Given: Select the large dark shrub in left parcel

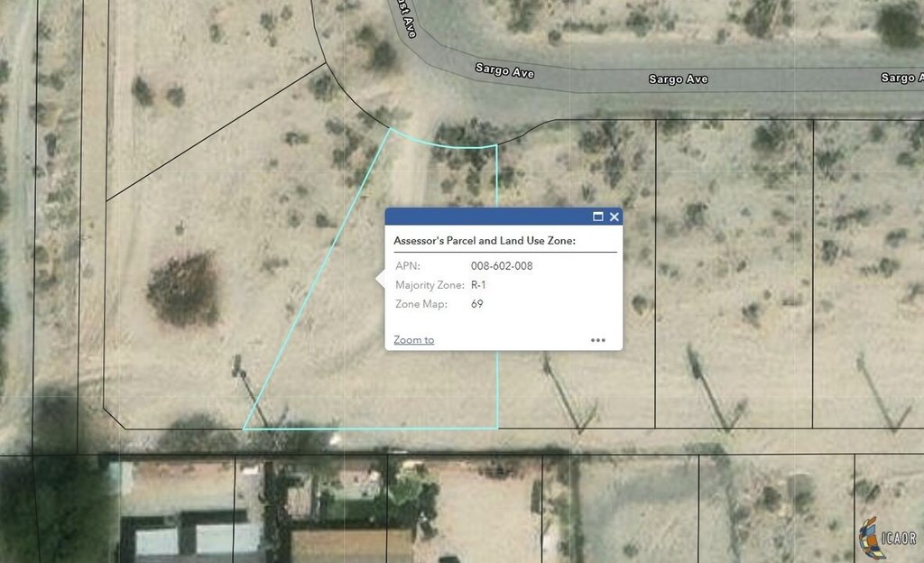Looking at the screenshot, I should point(183,289).
